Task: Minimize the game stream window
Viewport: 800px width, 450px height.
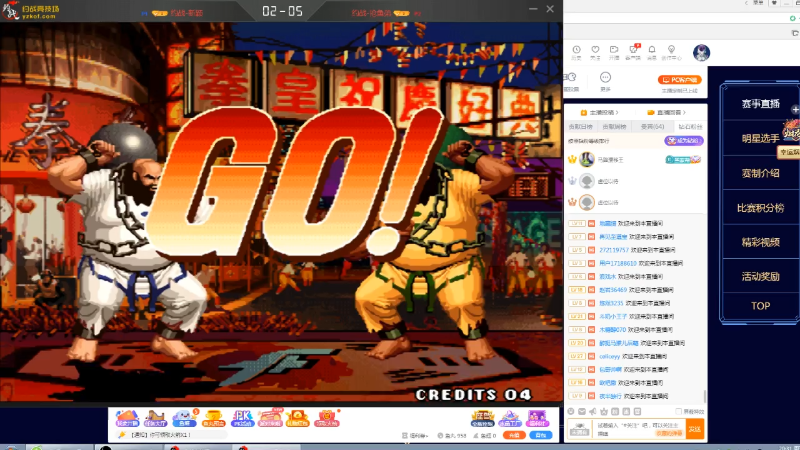Action: point(533,9)
